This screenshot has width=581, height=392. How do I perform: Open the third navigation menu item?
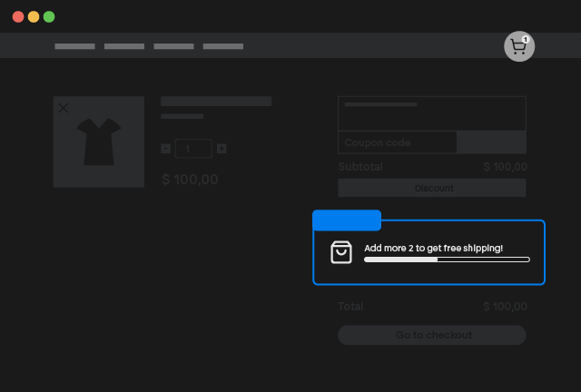[173, 46]
